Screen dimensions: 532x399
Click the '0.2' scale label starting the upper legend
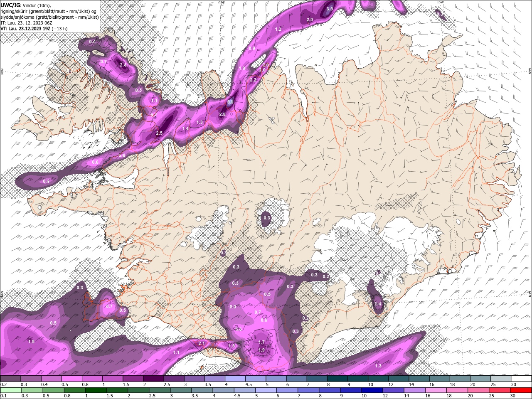[3, 384]
